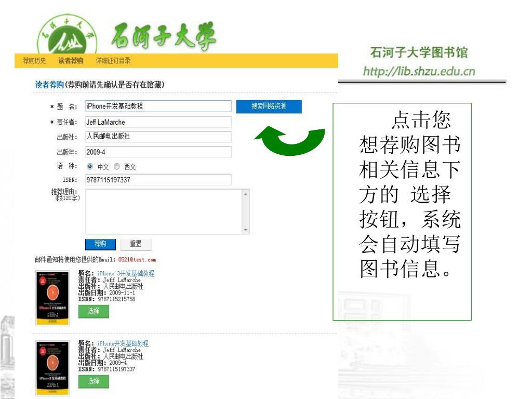Open the 详细征订目录 tab
532x399 pixels.
(113, 61)
